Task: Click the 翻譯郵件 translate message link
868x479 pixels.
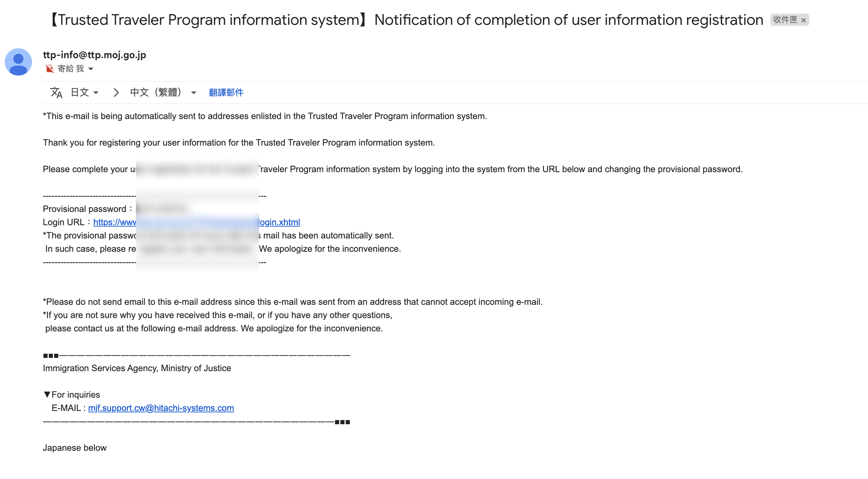Action: click(x=226, y=93)
